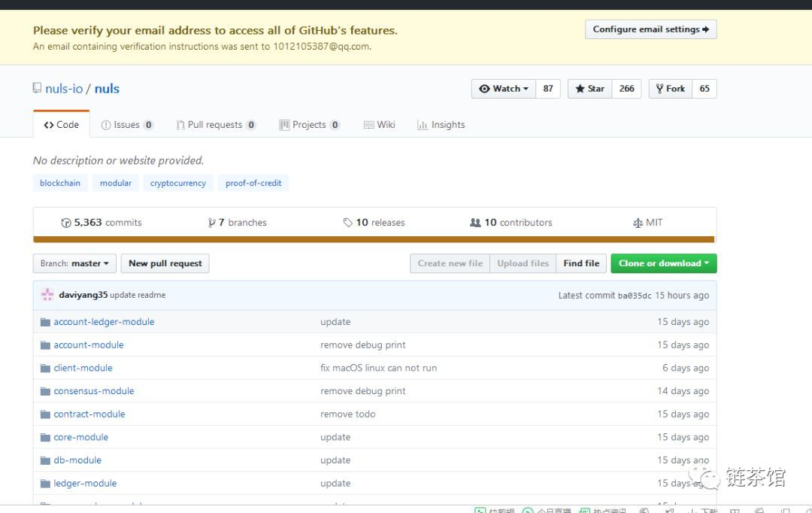Viewport: 812px width, 513px height.
Task: Expand the Clone or download menu
Action: [664, 263]
